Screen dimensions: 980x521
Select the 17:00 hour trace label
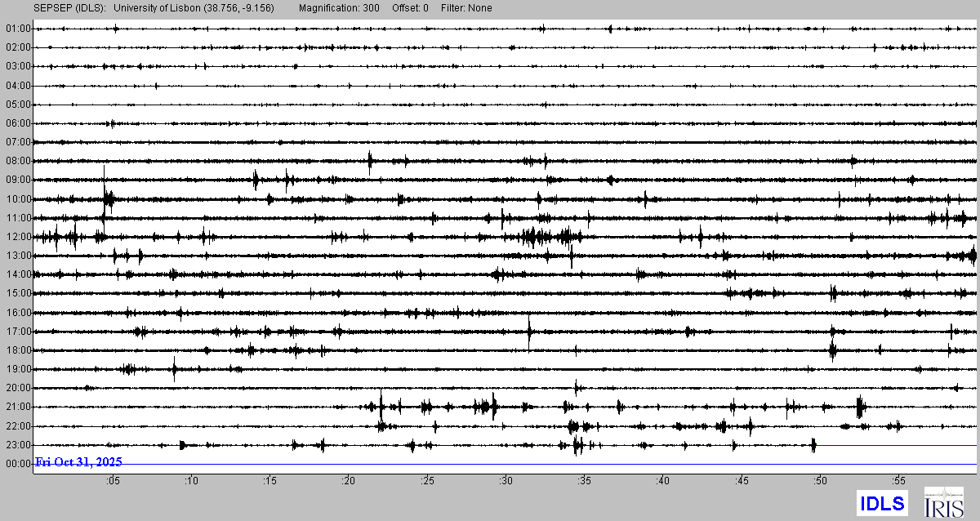17,332
